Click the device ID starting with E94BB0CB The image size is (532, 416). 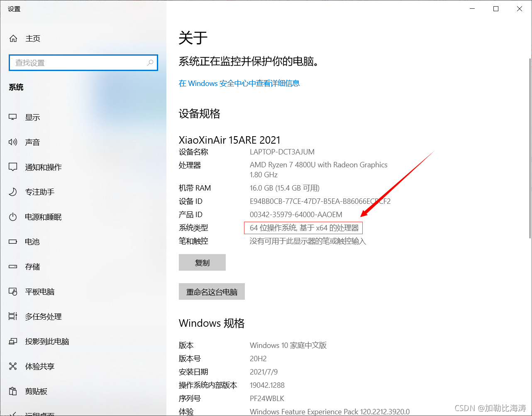click(320, 201)
